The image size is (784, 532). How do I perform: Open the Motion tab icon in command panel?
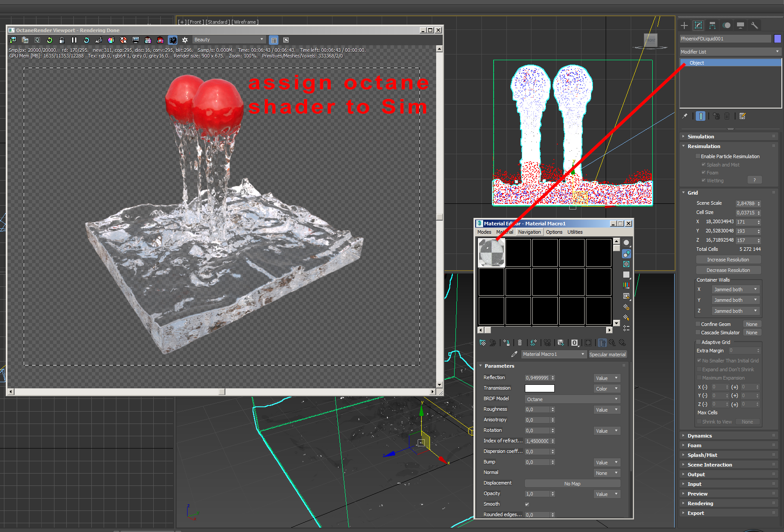[x=726, y=25]
